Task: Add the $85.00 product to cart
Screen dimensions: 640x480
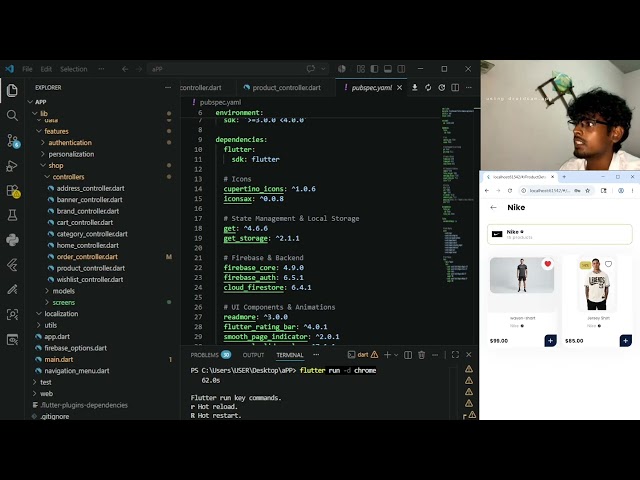Action: (x=625, y=340)
